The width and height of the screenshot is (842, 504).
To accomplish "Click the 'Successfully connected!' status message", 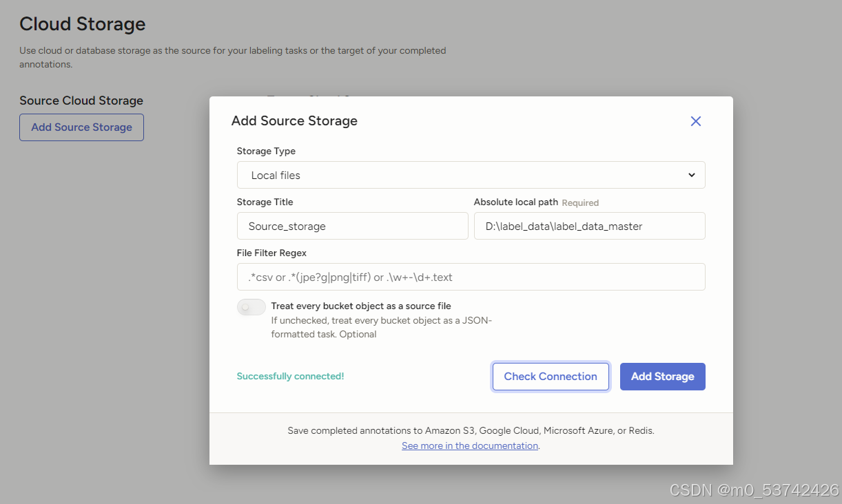I will [290, 376].
